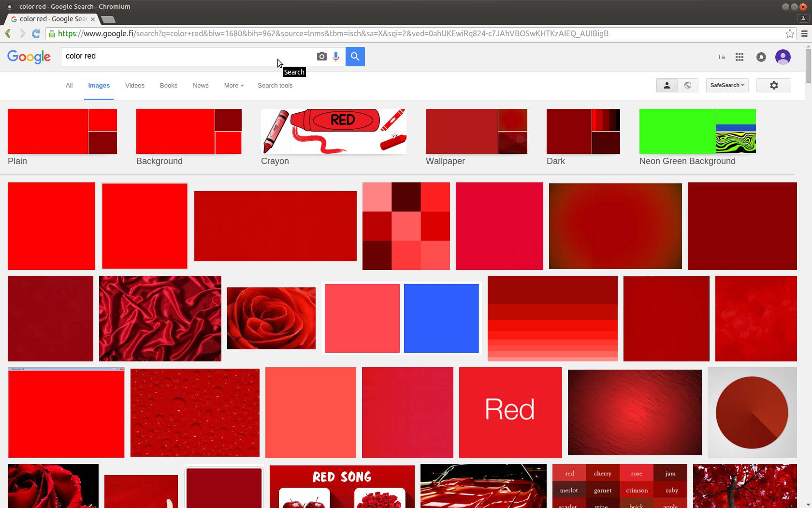Open the settings gear options
812x508 pixels.
coord(773,86)
